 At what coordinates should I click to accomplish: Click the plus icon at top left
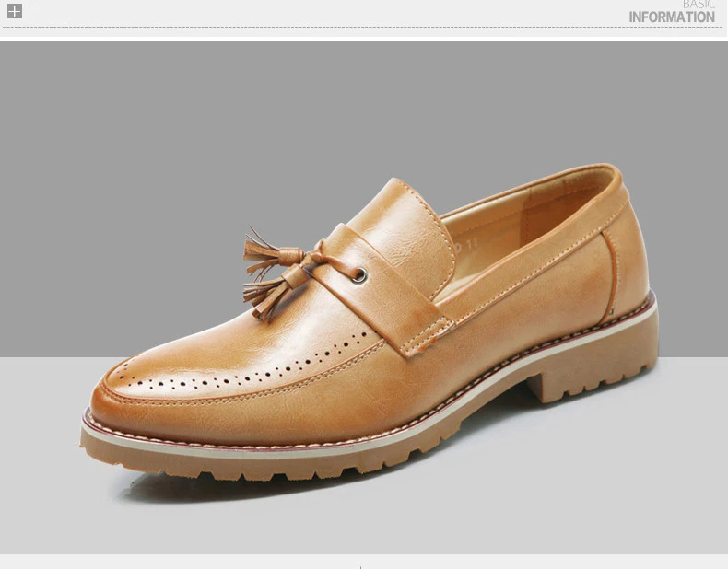(x=15, y=11)
